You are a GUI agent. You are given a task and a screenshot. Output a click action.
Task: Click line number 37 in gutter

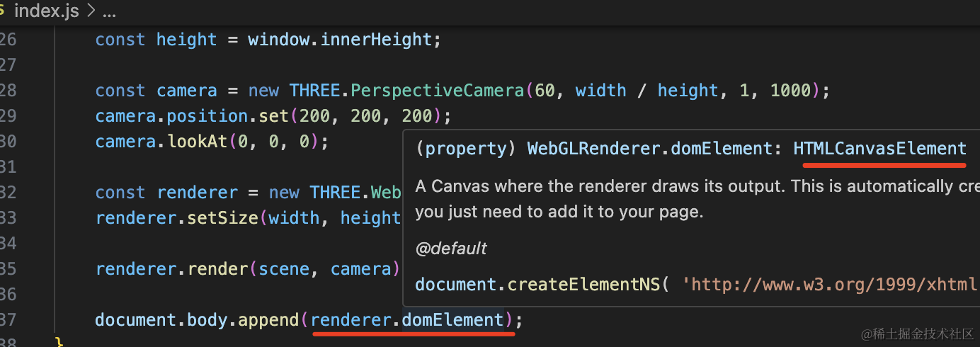(x=8, y=320)
